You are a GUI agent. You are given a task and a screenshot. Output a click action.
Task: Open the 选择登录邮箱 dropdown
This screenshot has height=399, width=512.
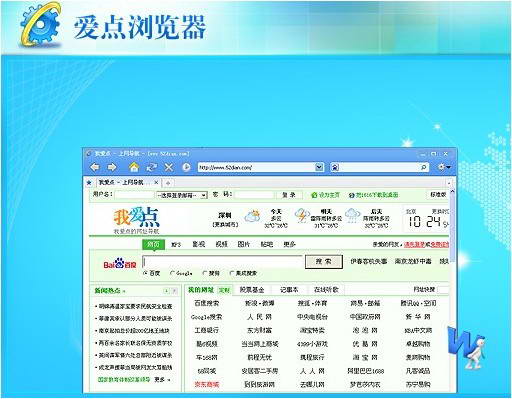tap(182, 195)
